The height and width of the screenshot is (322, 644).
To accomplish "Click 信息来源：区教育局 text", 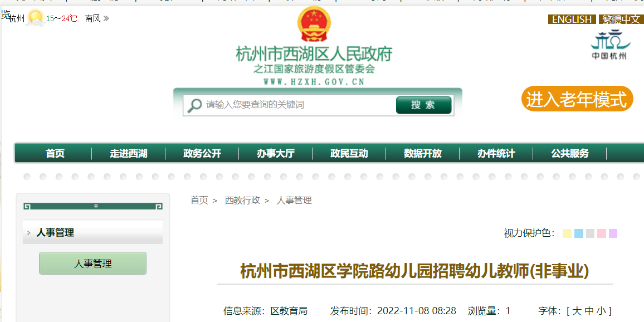I will (x=265, y=311).
